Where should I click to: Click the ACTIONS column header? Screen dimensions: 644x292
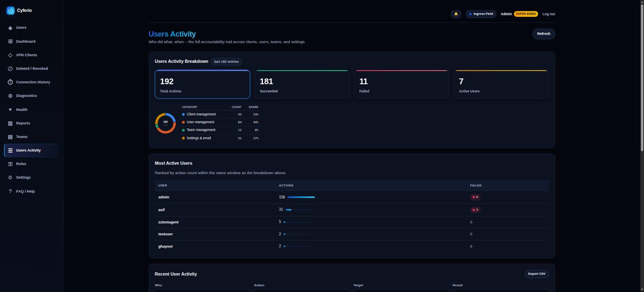286,186
